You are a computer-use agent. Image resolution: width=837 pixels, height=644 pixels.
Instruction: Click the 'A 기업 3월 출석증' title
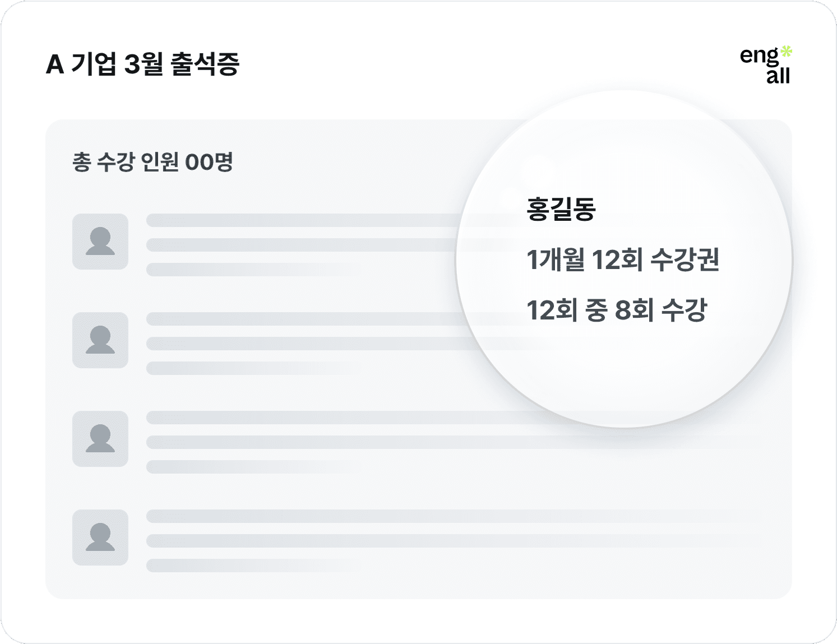(x=143, y=64)
